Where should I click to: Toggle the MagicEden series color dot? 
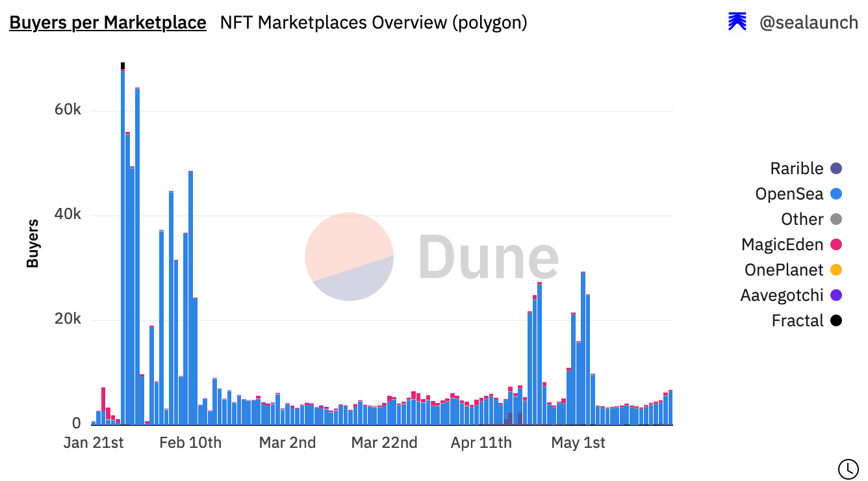pyautogui.click(x=836, y=244)
